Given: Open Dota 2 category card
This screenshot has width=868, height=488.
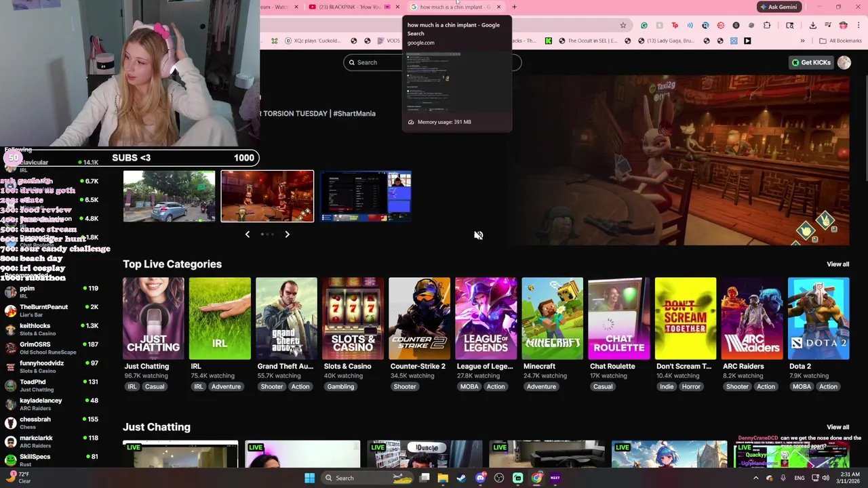Looking at the screenshot, I should [818, 319].
